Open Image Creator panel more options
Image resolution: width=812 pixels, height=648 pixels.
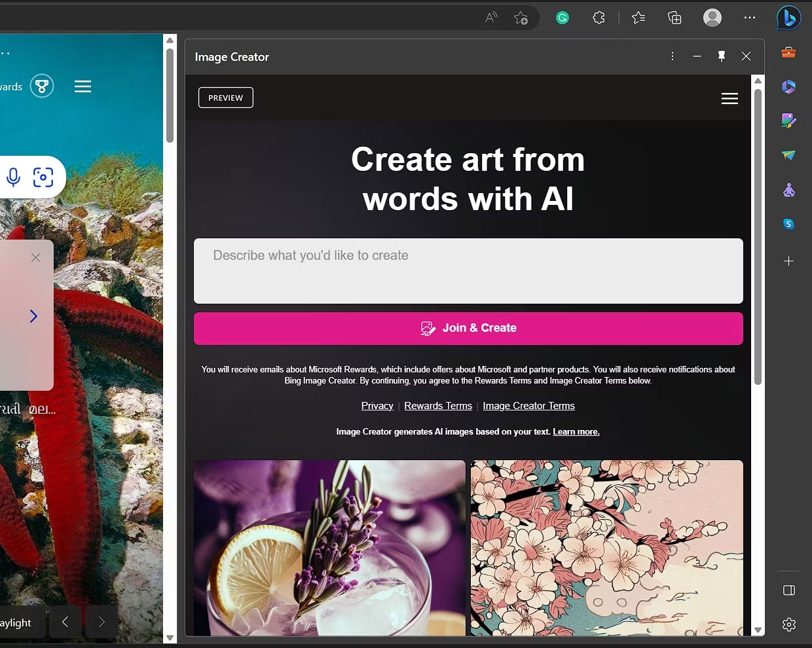tap(673, 56)
